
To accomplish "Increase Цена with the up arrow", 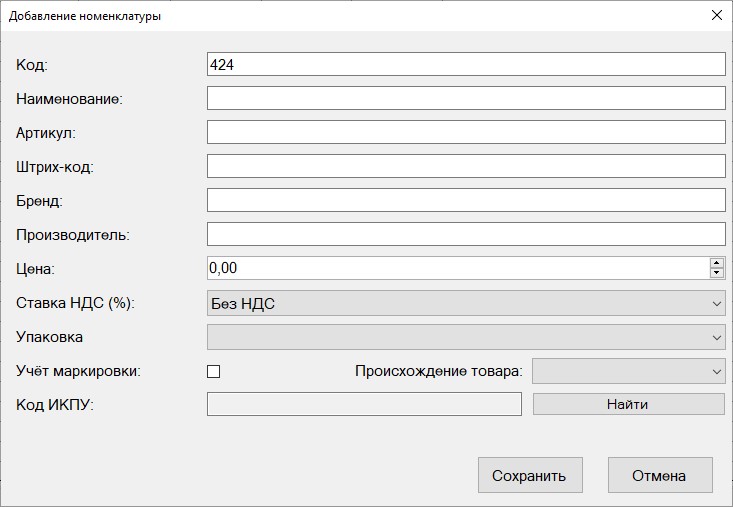I will point(716,263).
